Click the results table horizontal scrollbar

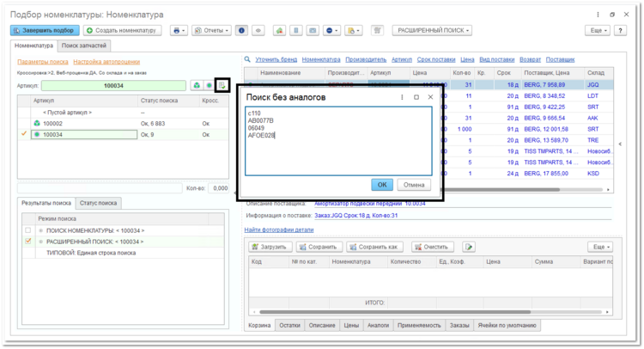click(x=503, y=189)
